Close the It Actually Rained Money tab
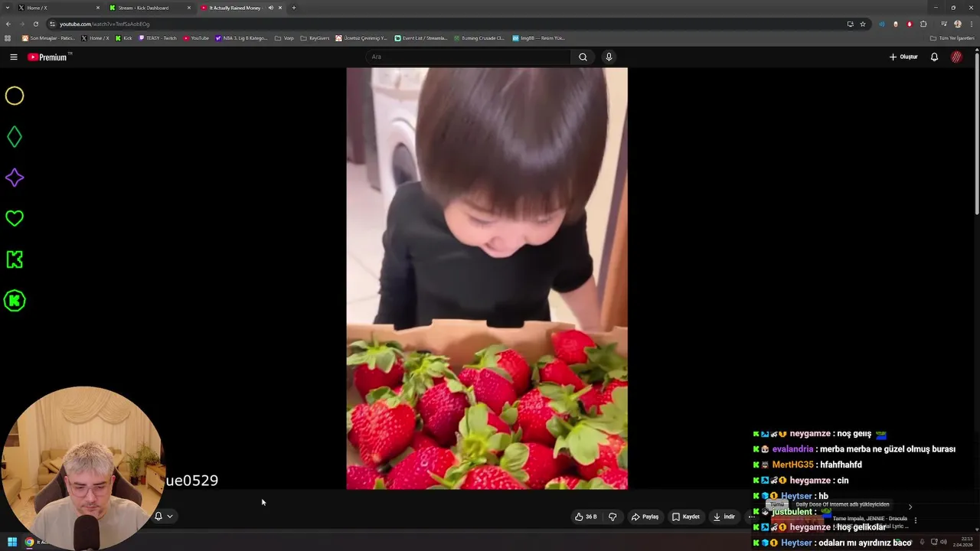 280,8
